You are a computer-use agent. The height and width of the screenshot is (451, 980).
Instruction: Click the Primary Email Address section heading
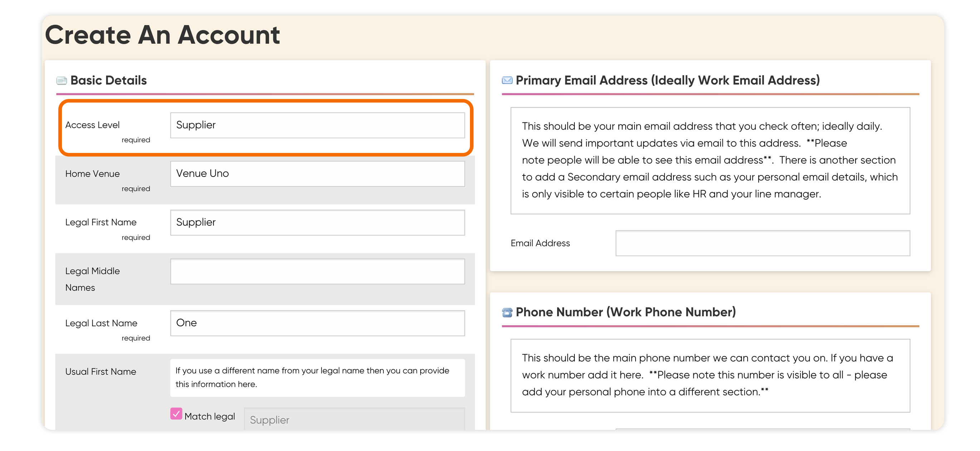[668, 81]
